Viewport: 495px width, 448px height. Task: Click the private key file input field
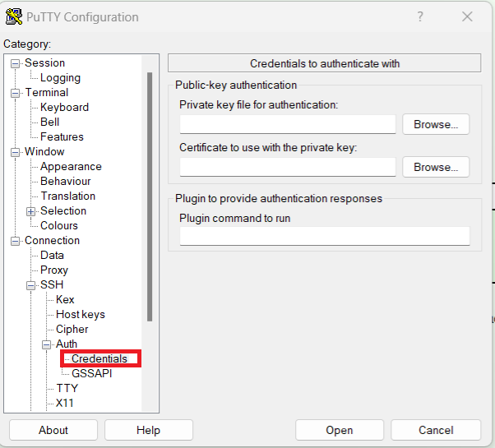pos(288,124)
